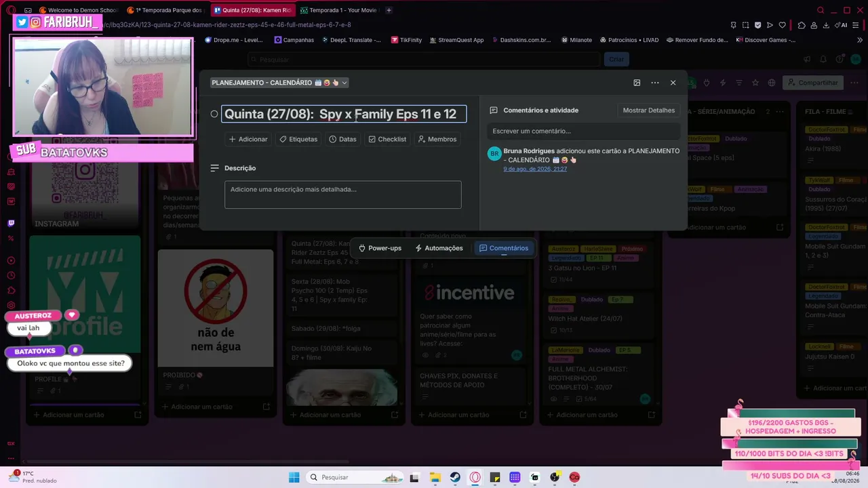Viewport: 868px width, 488px height.
Task: Open the Datas date picker
Action: [342, 139]
